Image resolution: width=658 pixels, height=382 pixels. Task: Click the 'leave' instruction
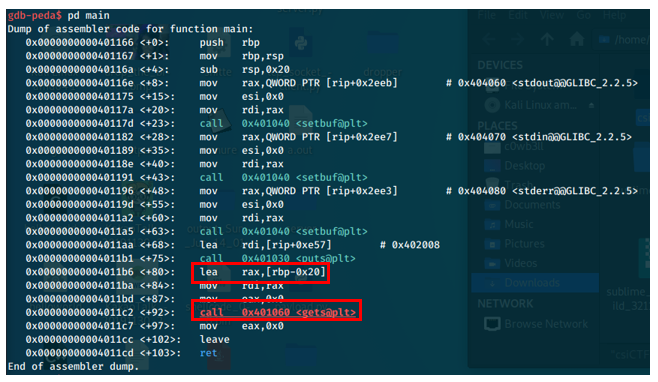pos(214,339)
